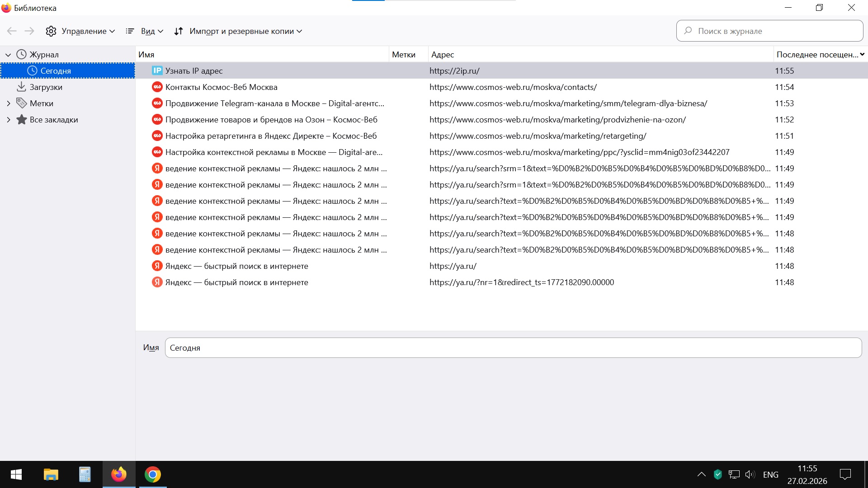Collapse the Журнал tree node
Viewport: 868px width, 488px height.
coord(8,55)
